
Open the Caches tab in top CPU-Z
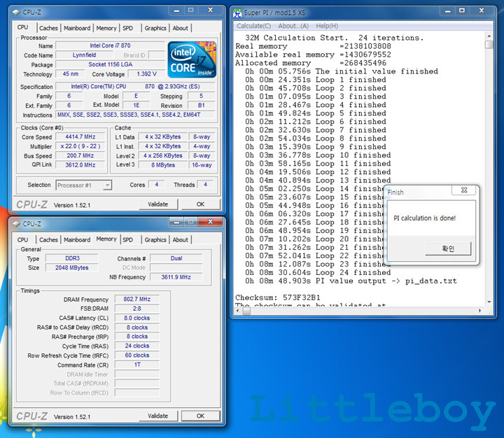(x=48, y=28)
